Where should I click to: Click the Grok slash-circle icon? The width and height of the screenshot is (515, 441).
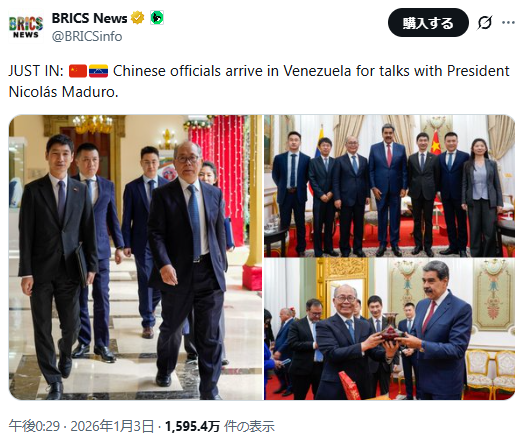[484, 23]
